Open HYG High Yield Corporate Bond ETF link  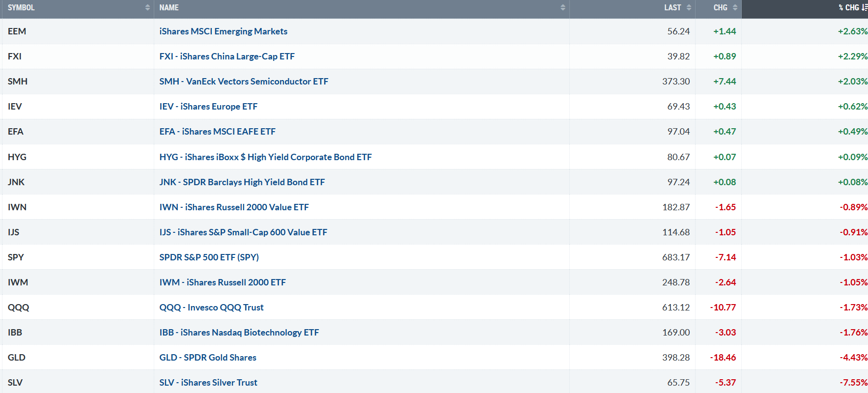point(265,157)
